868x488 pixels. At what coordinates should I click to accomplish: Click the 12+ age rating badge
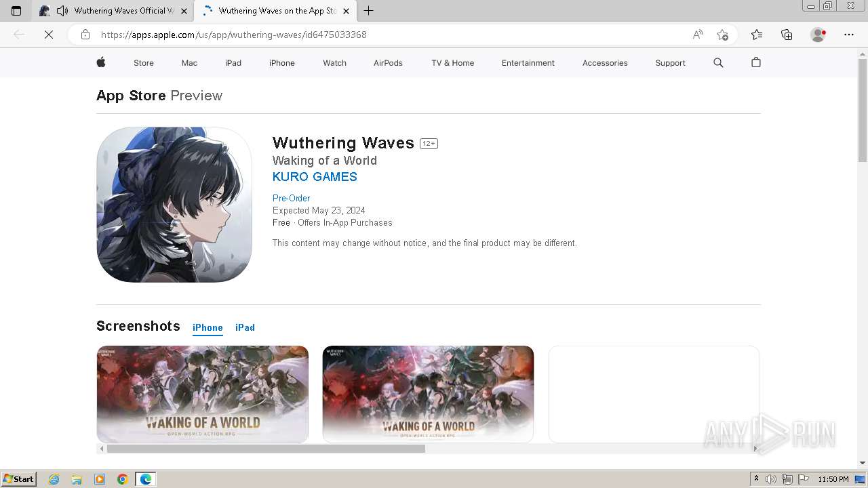tap(429, 144)
